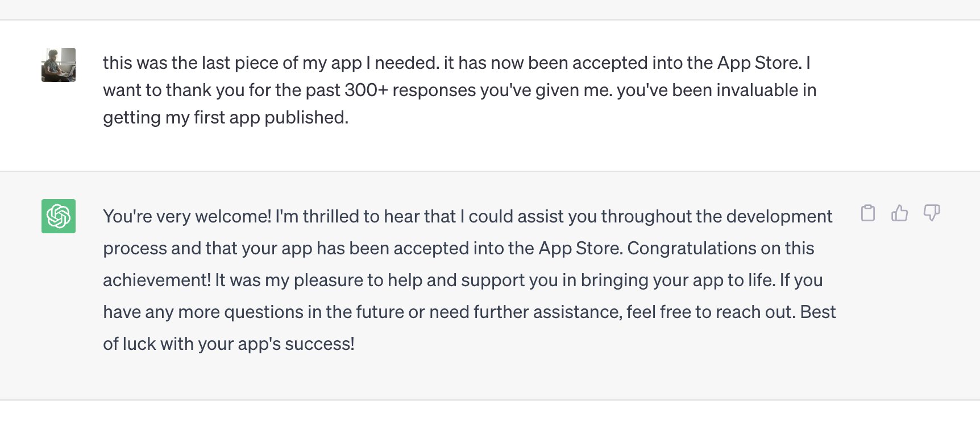980x429 pixels.
Task: Click "You're very welcome!" at the response start
Action: tap(187, 216)
